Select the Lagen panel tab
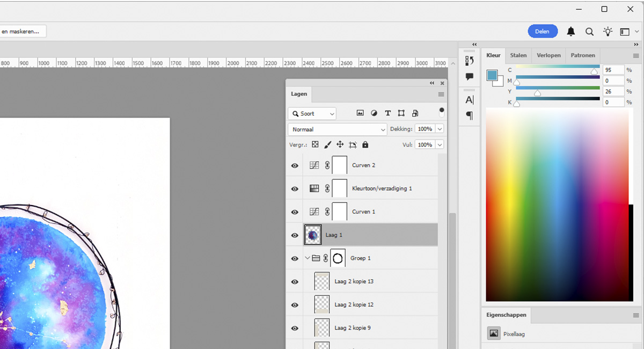 (299, 94)
